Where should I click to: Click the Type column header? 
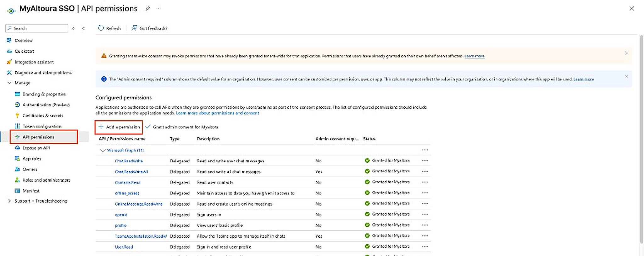pyautogui.click(x=175, y=139)
